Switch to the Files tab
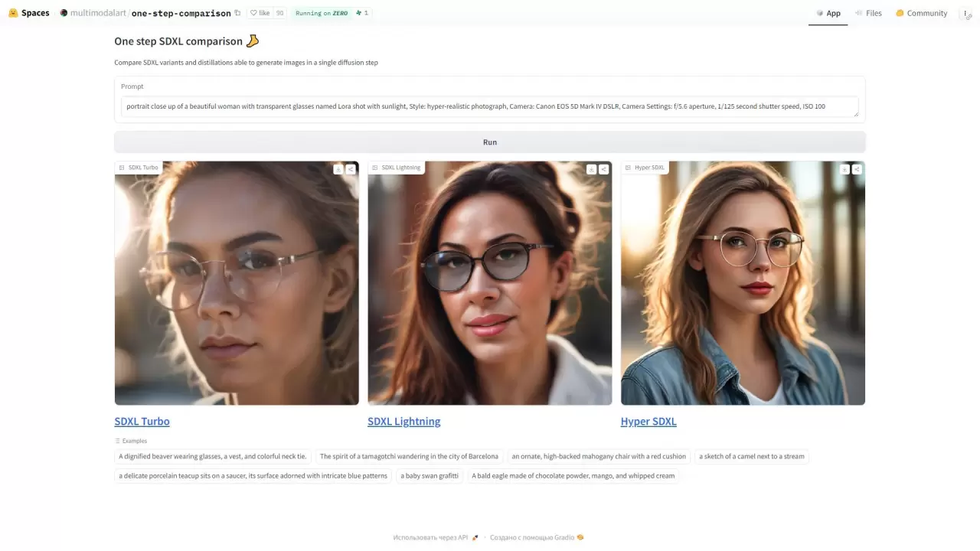This screenshot has width=980, height=551. tap(868, 13)
